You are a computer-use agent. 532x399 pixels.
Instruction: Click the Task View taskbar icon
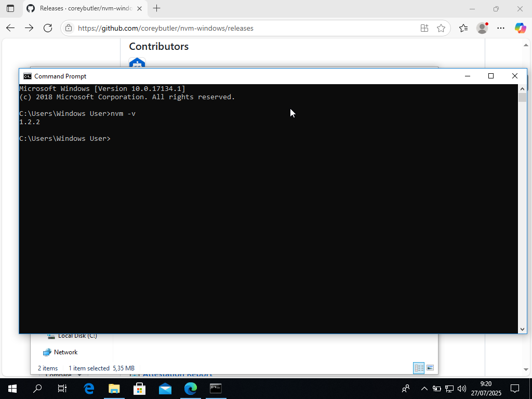(62, 389)
